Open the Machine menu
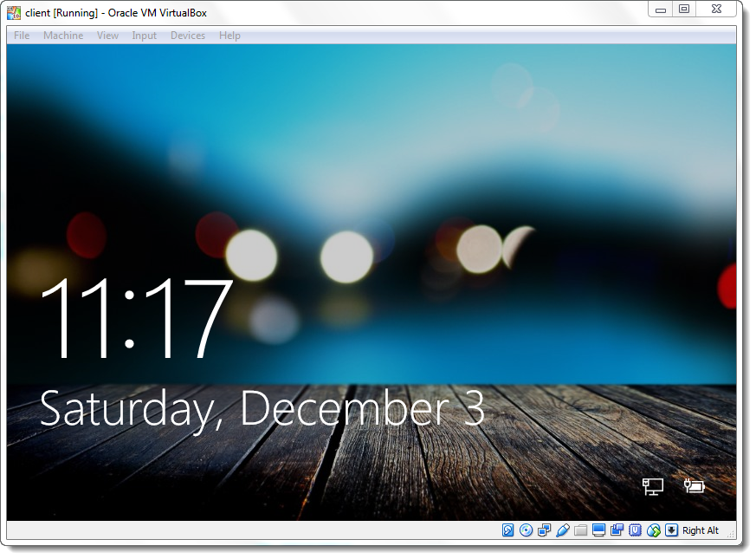 point(63,36)
